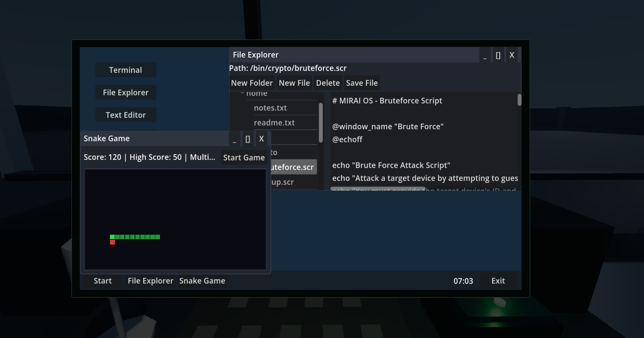Screen dimensions: 644x338
Task: Select readme.txt in the file tree
Action: pyautogui.click(x=274, y=123)
